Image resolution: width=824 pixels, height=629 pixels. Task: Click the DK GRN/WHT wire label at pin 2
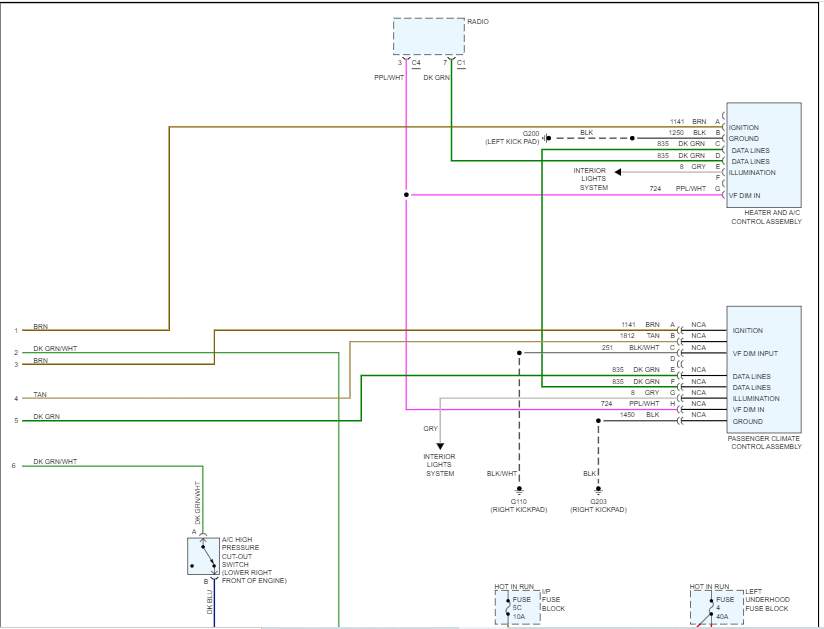[55, 348]
